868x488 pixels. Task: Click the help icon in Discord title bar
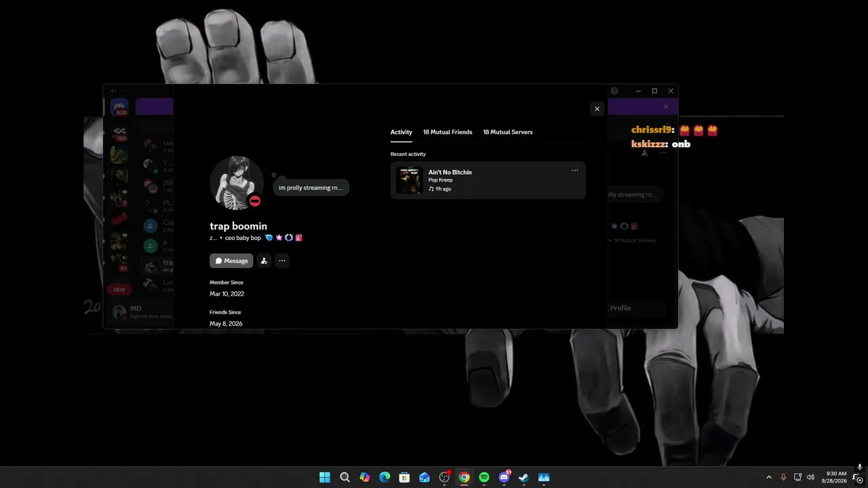click(614, 91)
